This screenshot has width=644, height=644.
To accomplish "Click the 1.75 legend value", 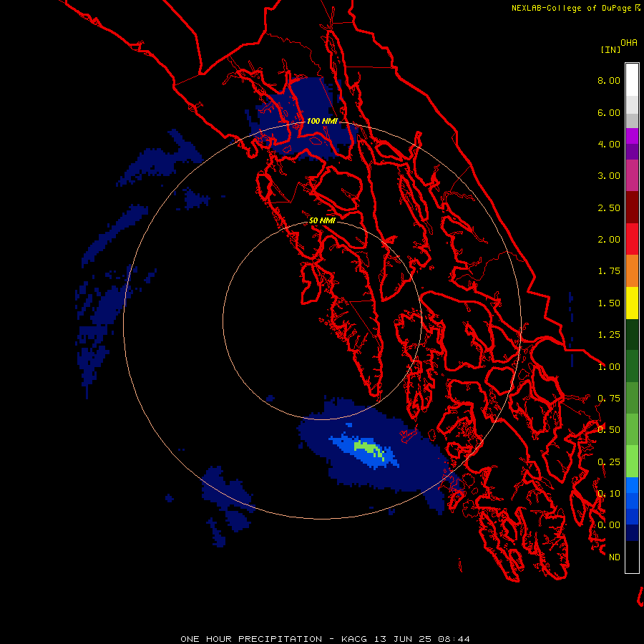I will 609,271.
